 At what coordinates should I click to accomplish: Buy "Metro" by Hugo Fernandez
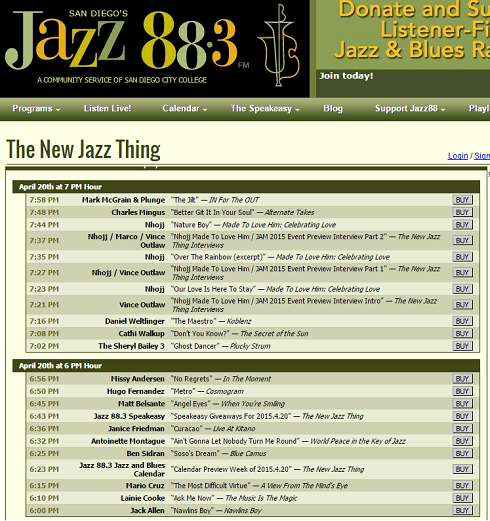[x=462, y=391]
